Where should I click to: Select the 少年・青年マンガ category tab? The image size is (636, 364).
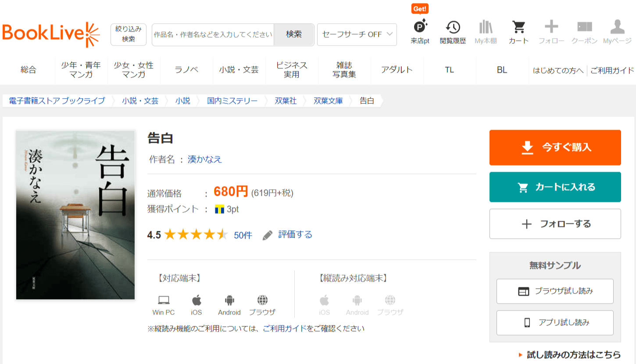(x=81, y=70)
